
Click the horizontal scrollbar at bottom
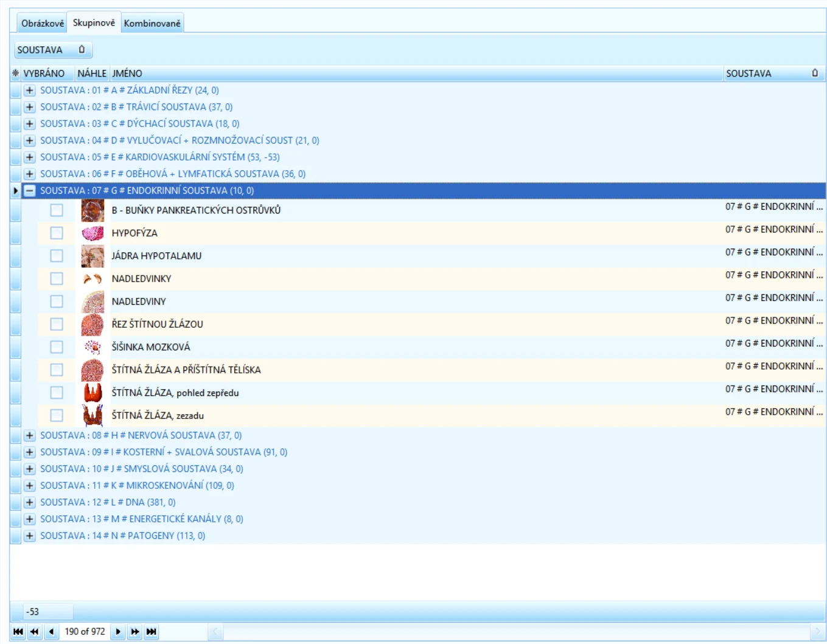[517, 632]
